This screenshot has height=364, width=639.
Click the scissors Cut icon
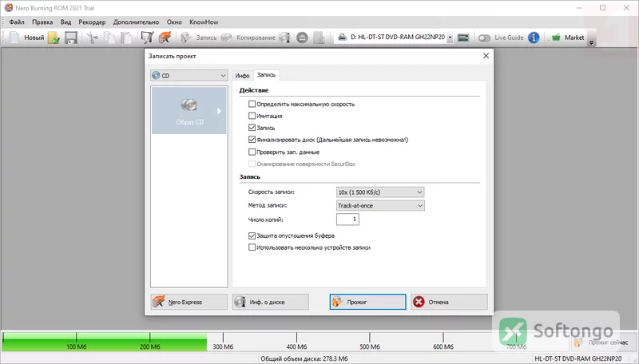pos(93,38)
